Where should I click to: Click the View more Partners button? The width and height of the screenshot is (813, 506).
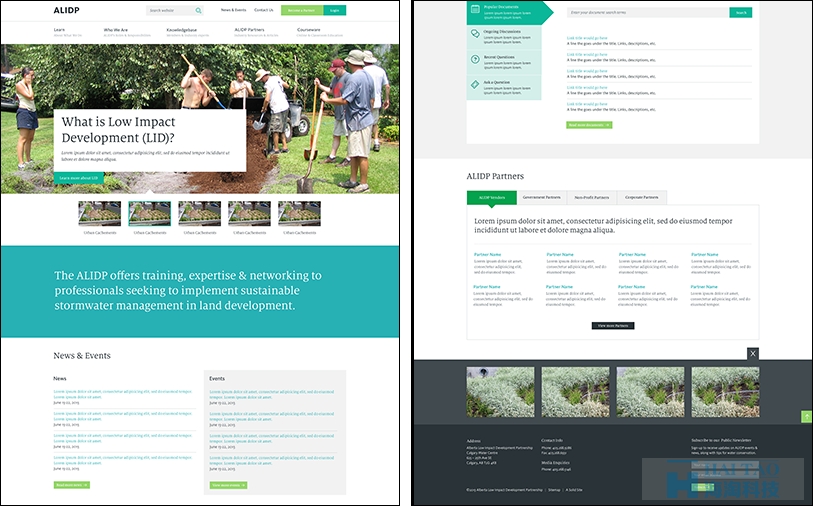point(613,326)
